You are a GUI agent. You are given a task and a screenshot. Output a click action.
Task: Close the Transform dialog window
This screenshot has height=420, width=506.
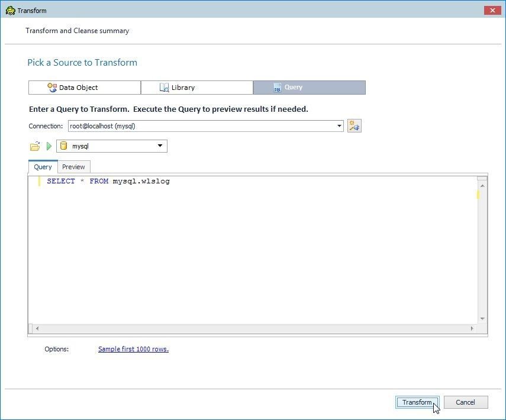tap(492, 10)
